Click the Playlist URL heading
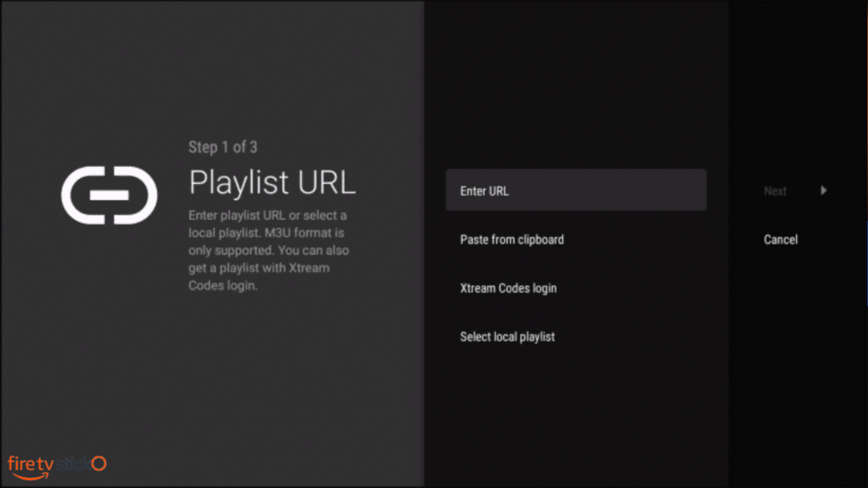 click(x=272, y=182)
